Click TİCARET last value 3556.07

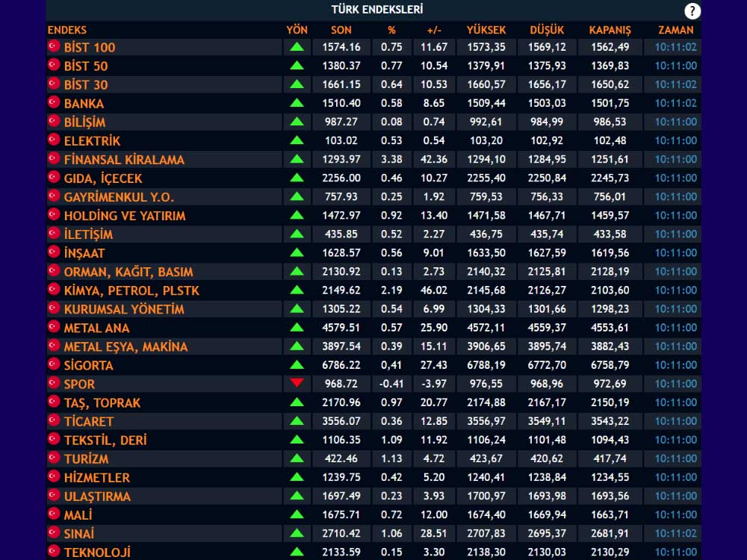coord(341,421)
